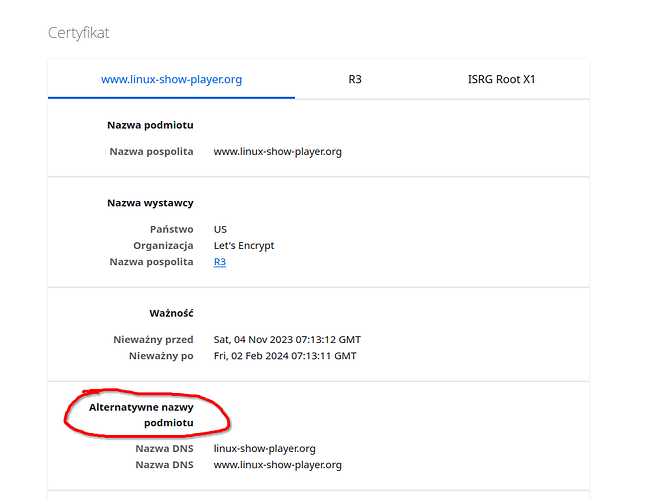Screen dimensions: 661x500
Task: Click the Nazwa pospolita label under Nazwa wystawcy
Action: (151, 262)
